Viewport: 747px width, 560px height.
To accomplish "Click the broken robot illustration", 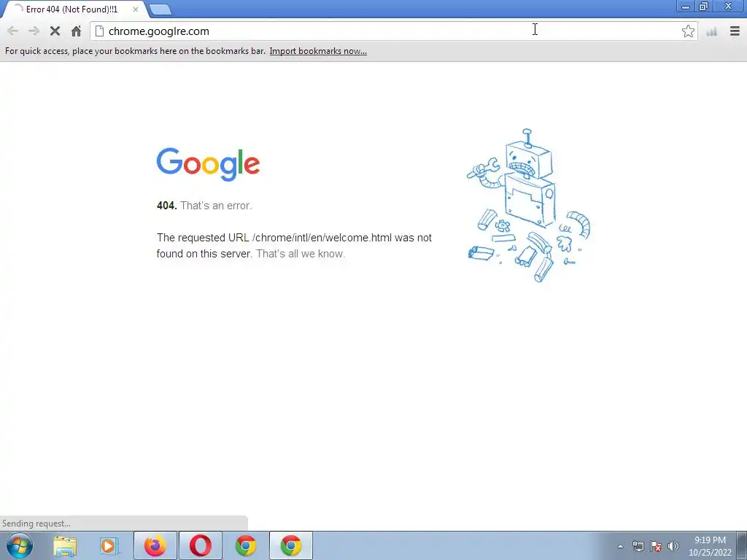I will coord(528,205).
